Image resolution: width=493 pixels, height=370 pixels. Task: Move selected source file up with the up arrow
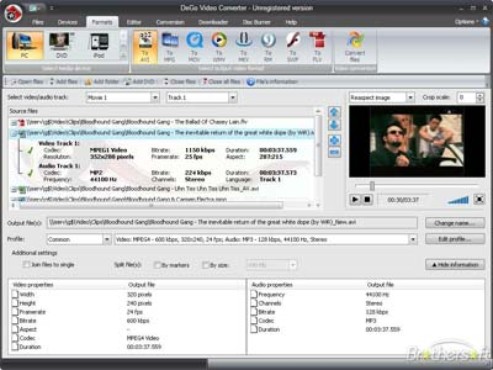pyautogui.click(x=335, y=112)
